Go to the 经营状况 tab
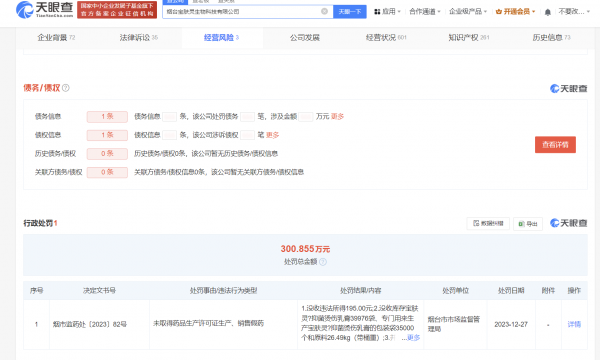 (x=386, y=37)
